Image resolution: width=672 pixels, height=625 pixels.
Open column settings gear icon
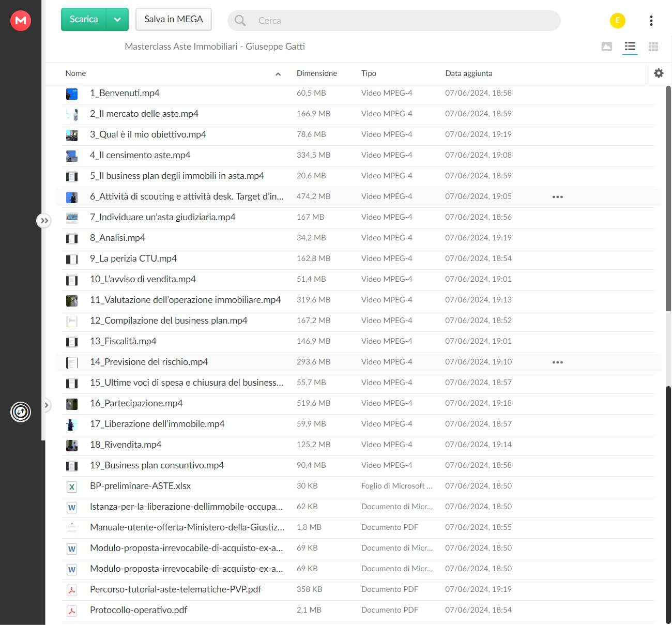pos(659,73)
